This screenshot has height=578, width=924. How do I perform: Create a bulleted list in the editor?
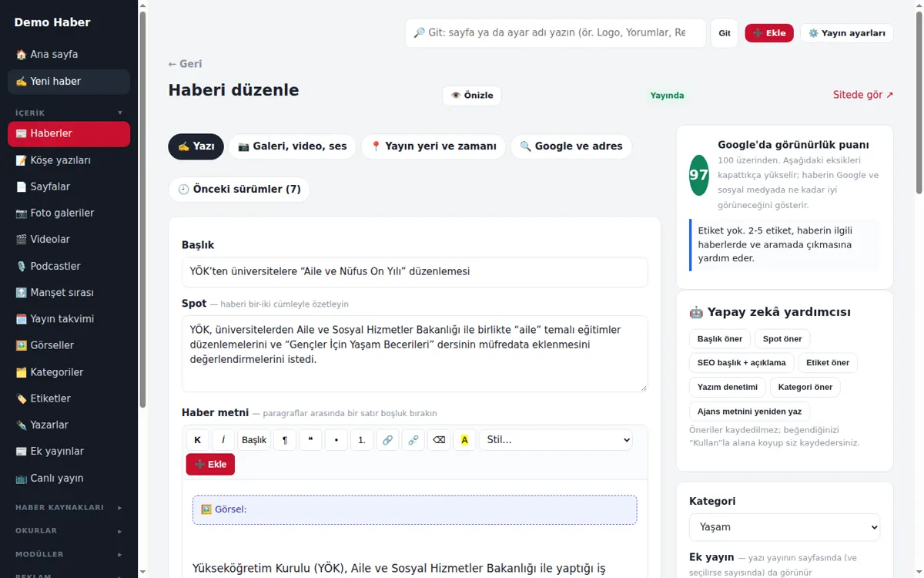tap(336, 440)
